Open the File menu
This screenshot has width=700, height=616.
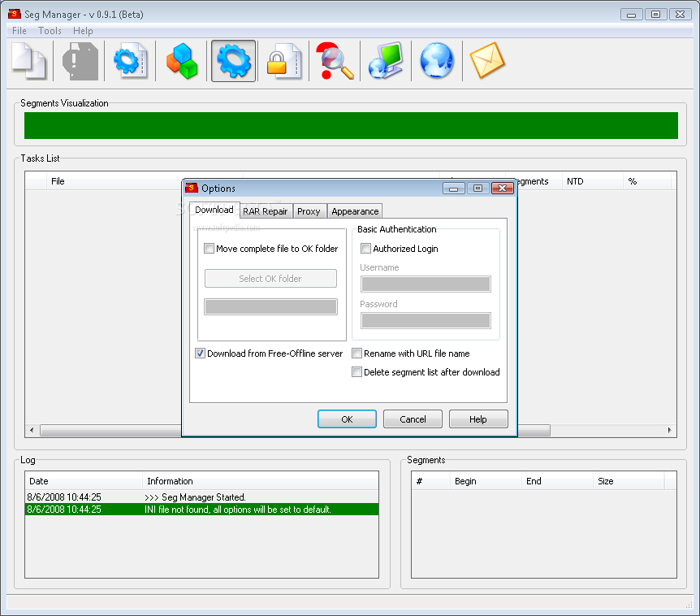19,31
